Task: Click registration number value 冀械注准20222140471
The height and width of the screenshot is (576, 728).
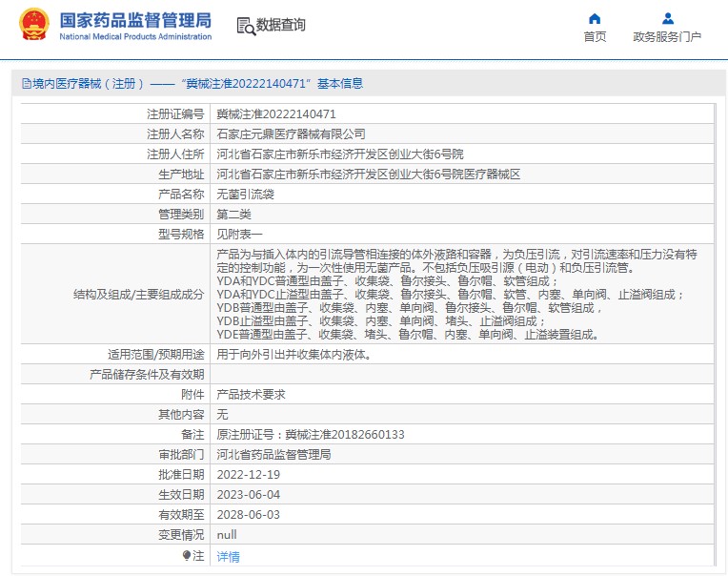Action: click(275, 113)
